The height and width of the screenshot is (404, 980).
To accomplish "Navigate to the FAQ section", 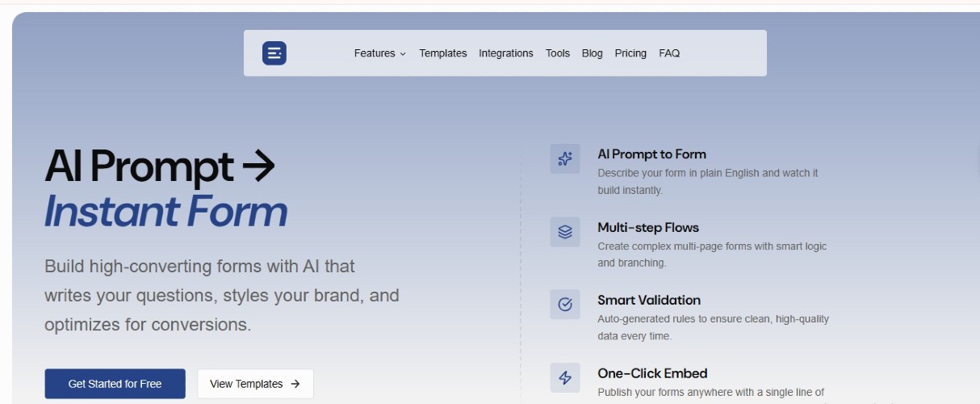I will pyautogui.click(x=669, y=53).
